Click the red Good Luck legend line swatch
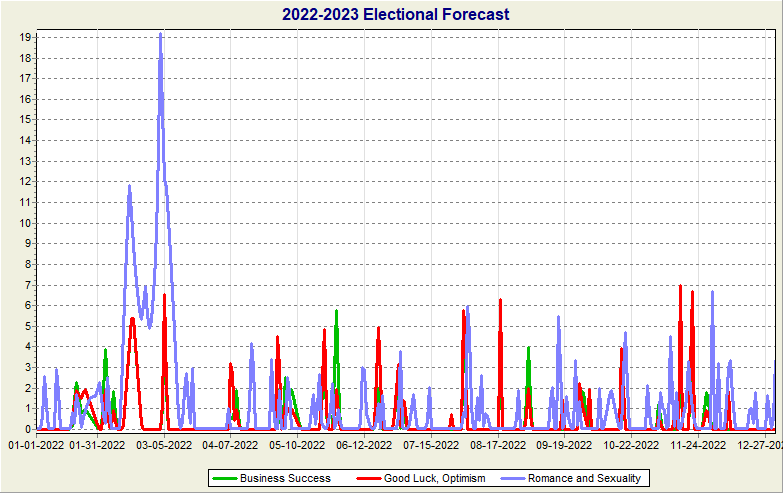 point(369,478)
